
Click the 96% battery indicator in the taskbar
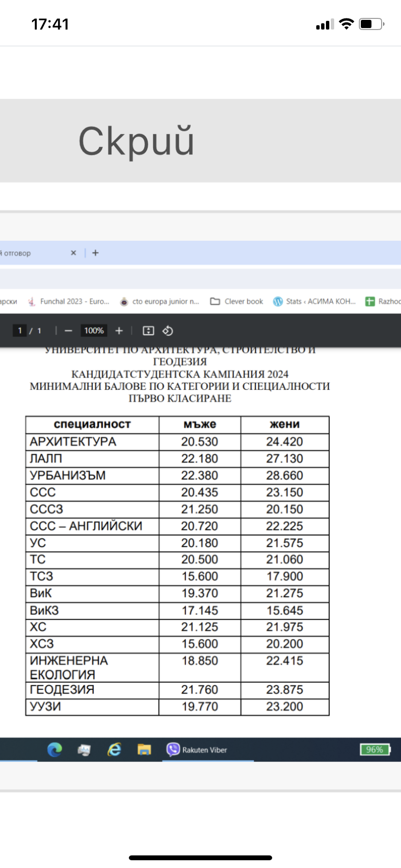coord(375,750)
